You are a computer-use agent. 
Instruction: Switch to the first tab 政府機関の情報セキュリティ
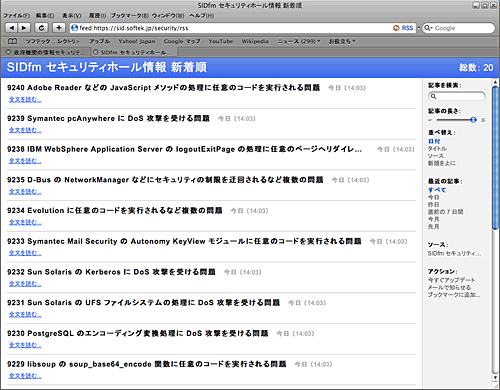pos(46,52)
